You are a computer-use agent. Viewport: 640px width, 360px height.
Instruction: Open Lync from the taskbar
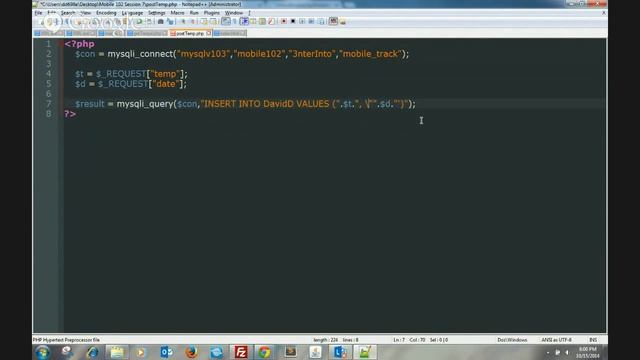pyautogui.click(x=340, y=352)
